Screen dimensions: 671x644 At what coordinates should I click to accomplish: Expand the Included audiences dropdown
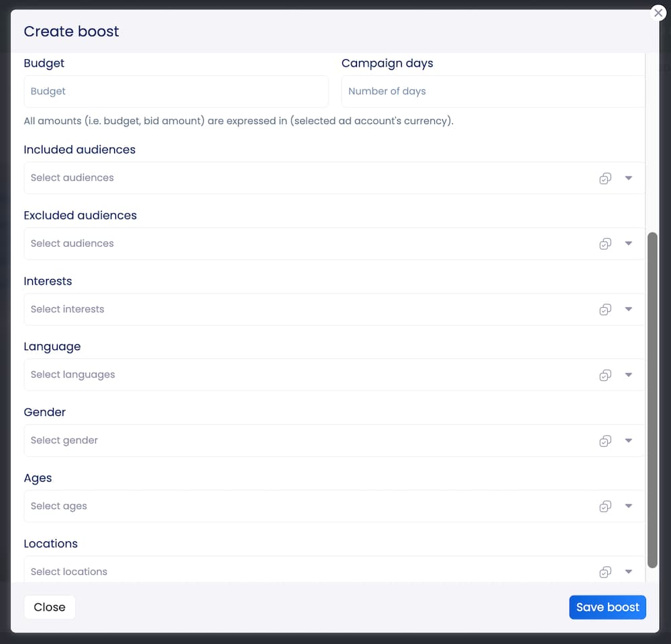point(629,178)
